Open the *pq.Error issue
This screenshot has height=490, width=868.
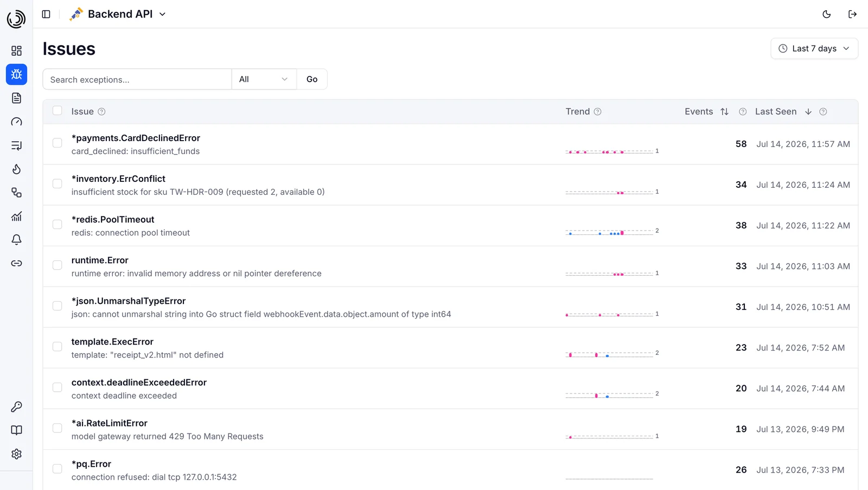(91, 463)
